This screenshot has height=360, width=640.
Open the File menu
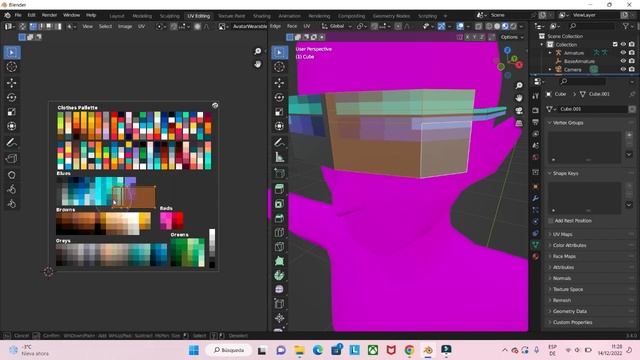point(18,15)
